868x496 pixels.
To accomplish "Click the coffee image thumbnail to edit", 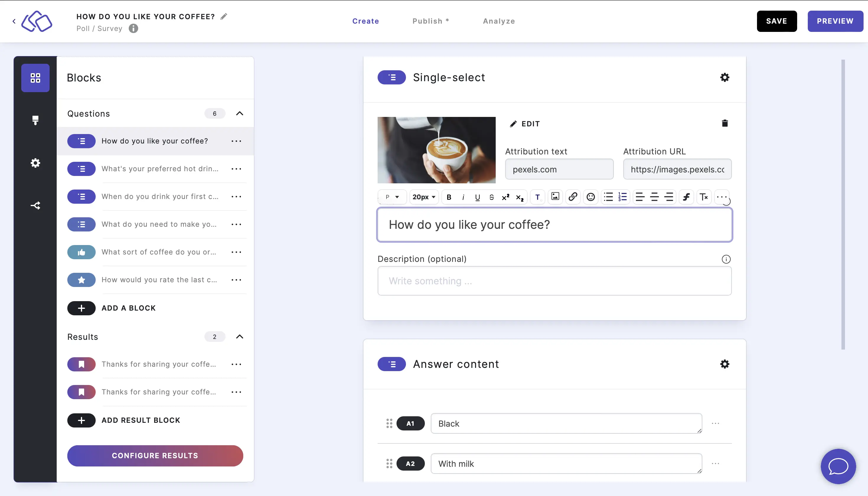I will pyautogui.click(x=436, y=150).
